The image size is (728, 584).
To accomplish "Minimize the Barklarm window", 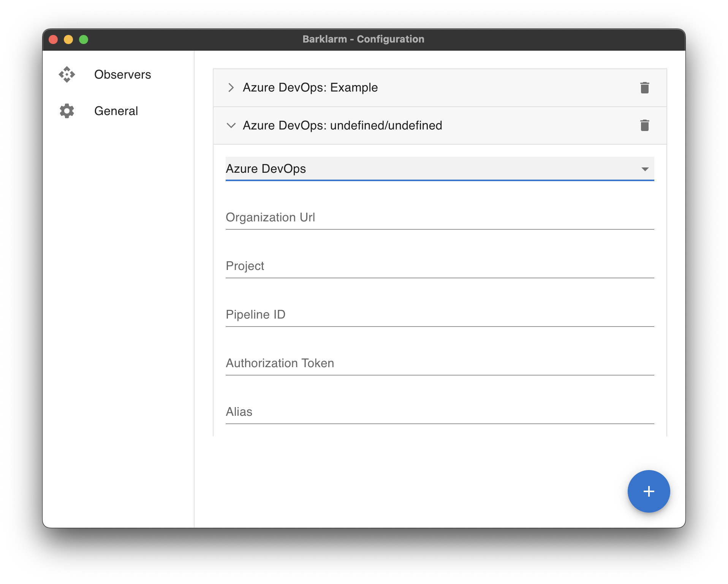I will [68, 39].
